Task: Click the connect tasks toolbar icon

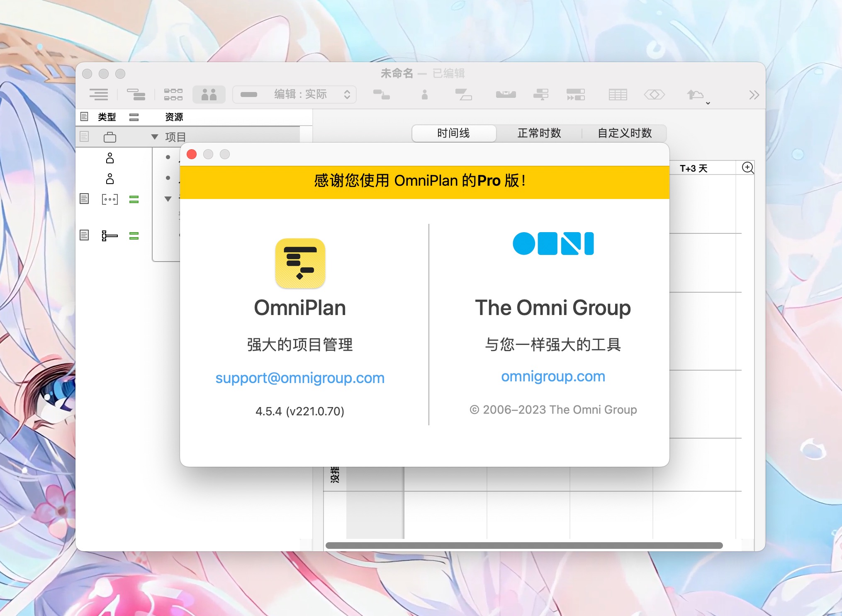Action: (x=381, y=95)
